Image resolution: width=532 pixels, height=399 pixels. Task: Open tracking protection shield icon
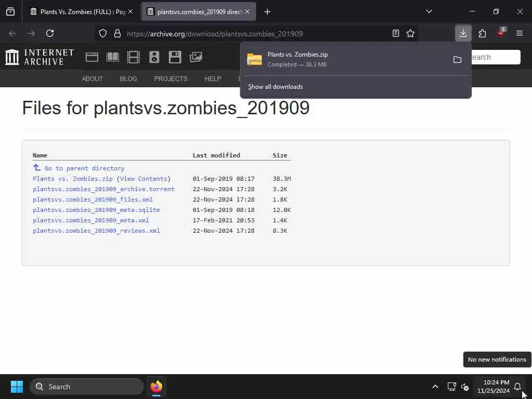coord(103,33)
